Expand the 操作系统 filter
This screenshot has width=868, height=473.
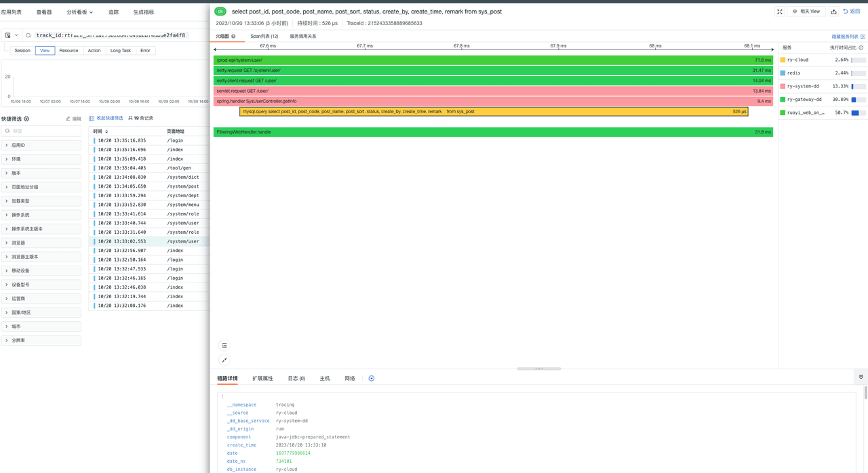[41, 215]
